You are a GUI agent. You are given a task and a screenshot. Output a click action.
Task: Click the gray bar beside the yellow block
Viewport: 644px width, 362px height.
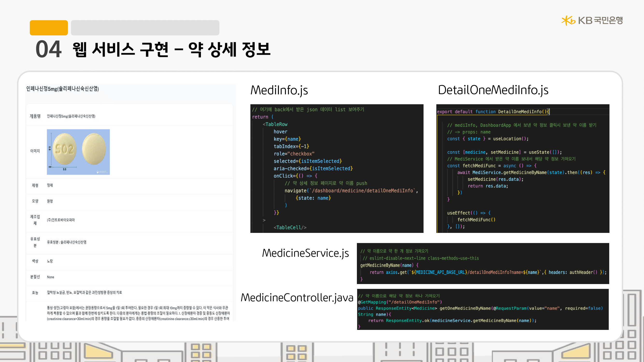pos(145,28)
